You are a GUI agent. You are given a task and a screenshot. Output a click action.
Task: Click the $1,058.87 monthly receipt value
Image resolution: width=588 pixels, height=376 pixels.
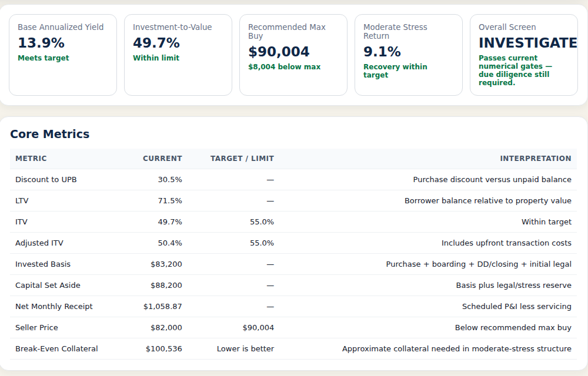162,307
